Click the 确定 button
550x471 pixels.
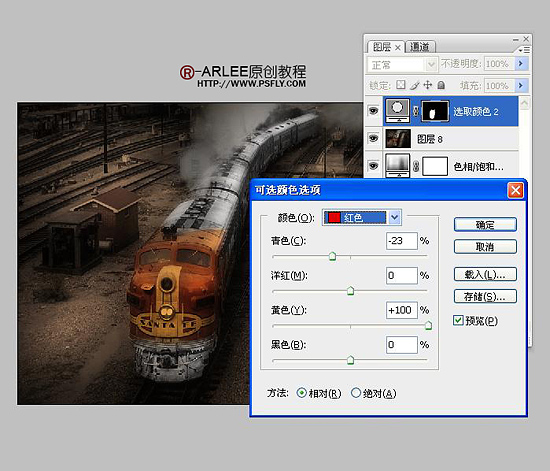click(485, 224)
